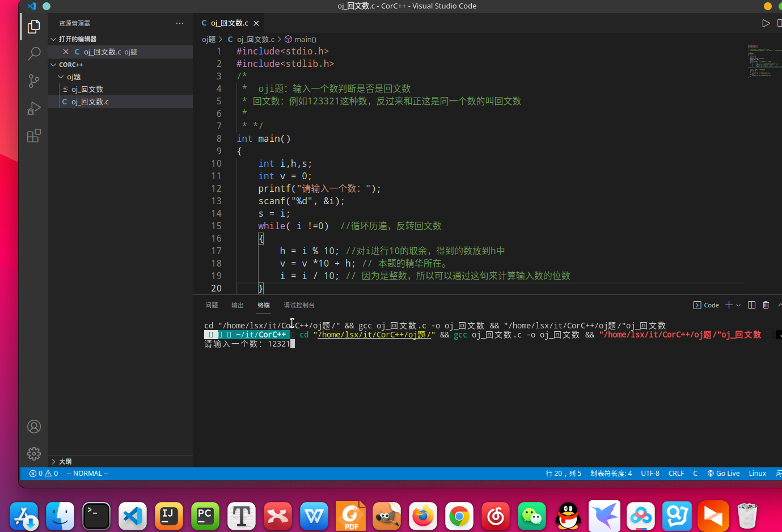Screen dimensions: 782x532
Task: Open Visual Studio Code from dock
Action: 133,516
